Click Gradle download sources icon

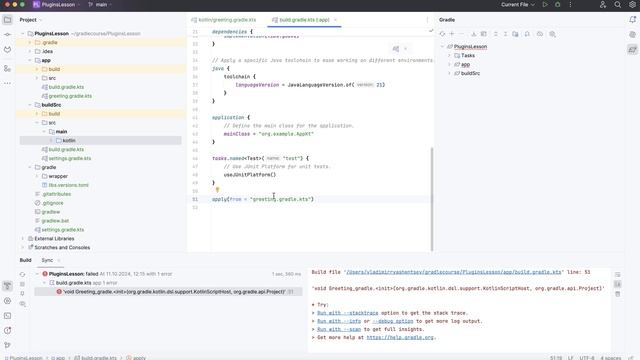[x=473, y=34]
